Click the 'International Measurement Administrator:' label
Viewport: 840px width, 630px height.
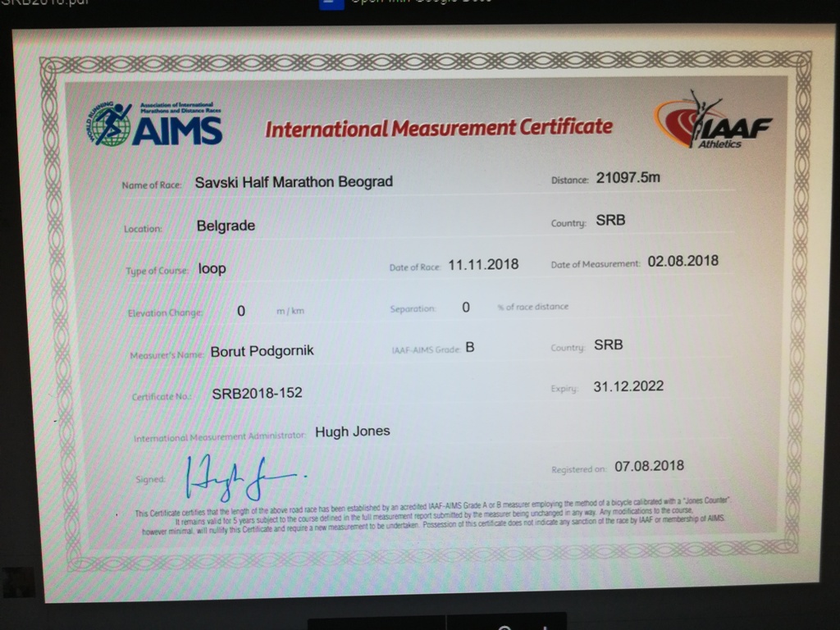pyautogui.click(x=220, y=437)
